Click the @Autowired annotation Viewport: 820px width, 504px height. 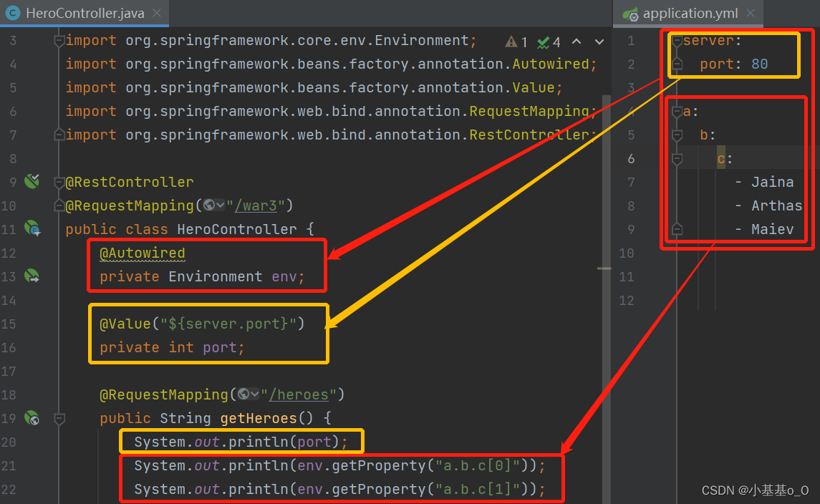[x=143, y=253]
